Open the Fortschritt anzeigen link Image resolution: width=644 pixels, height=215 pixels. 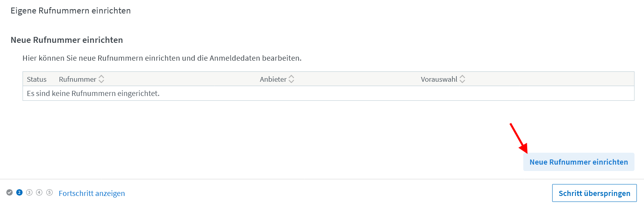92,193
